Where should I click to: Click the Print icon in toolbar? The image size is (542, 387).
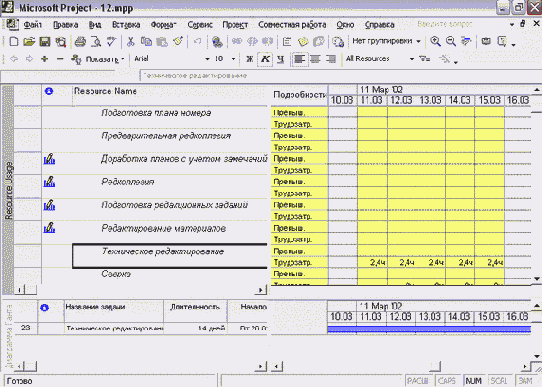tap(80, 42)
